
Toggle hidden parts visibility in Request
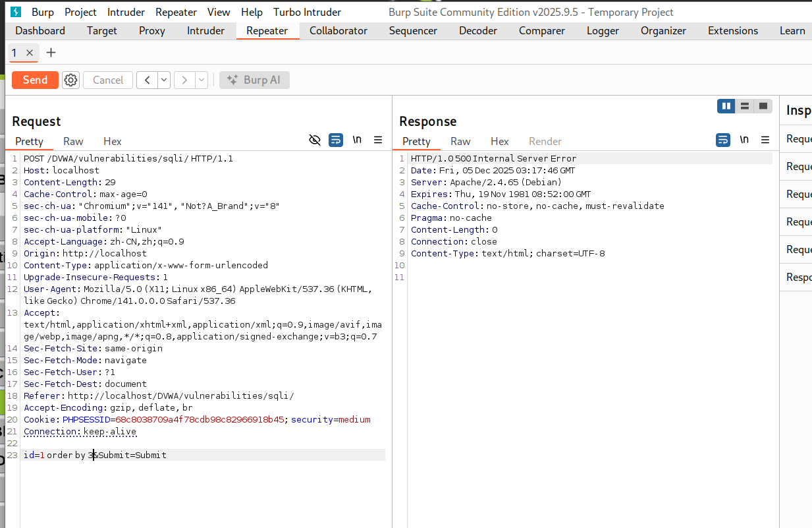pos(315,140)
